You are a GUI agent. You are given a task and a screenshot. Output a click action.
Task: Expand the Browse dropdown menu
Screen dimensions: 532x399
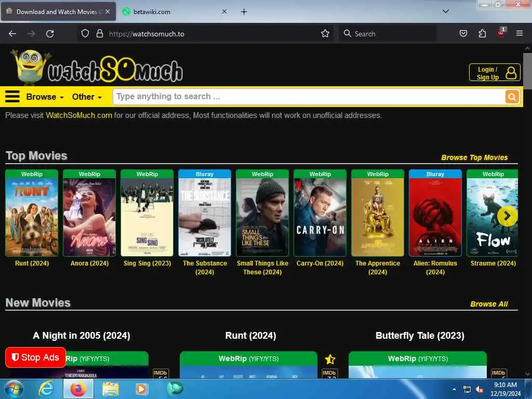(45, 97)
